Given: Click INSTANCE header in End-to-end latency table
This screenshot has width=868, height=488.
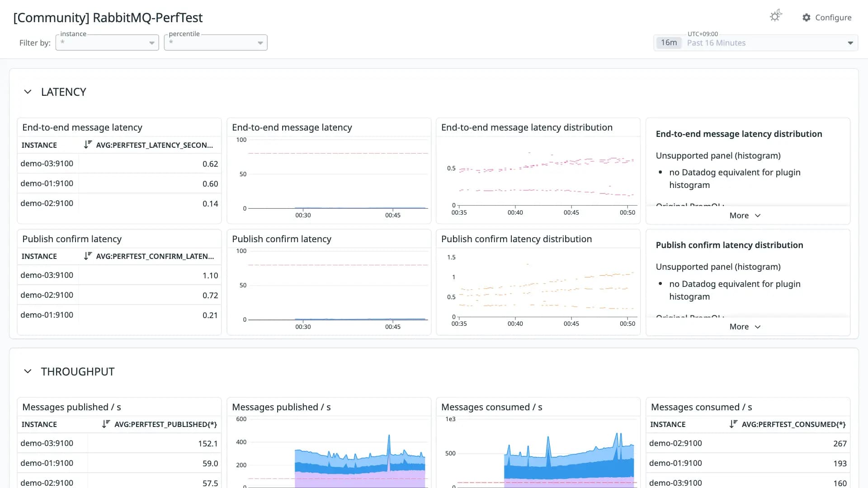Looking at the screenshot, I should (x=39, y=145).
